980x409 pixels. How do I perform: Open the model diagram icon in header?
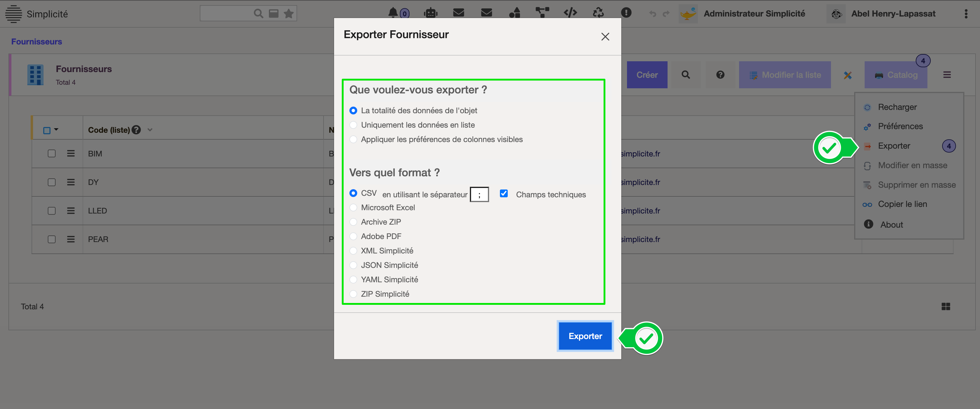point(542,13)
